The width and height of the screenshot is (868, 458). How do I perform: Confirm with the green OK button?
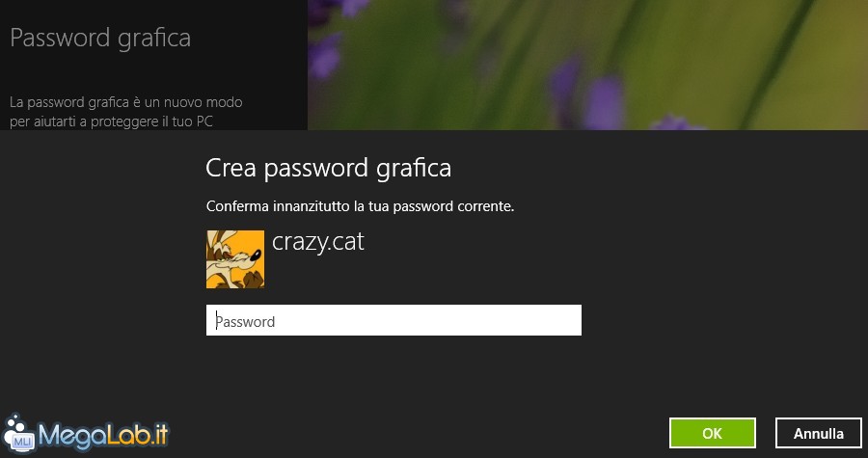point(712,433)
